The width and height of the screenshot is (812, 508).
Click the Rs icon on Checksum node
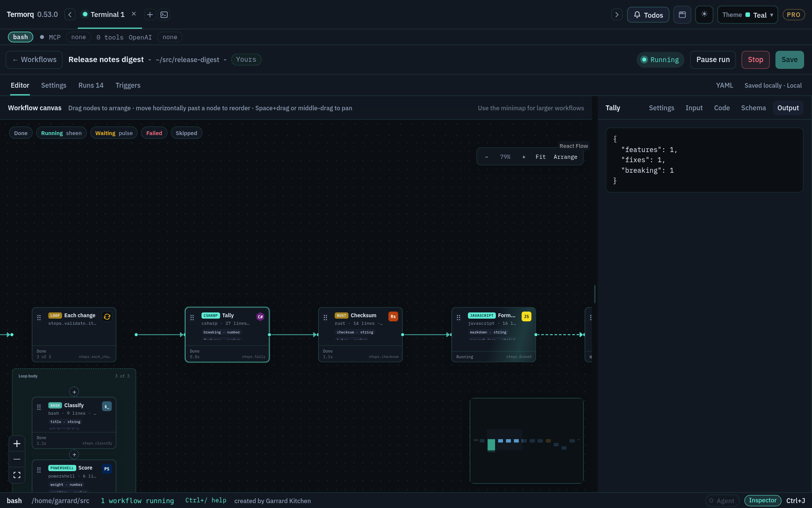click(393, 316)
